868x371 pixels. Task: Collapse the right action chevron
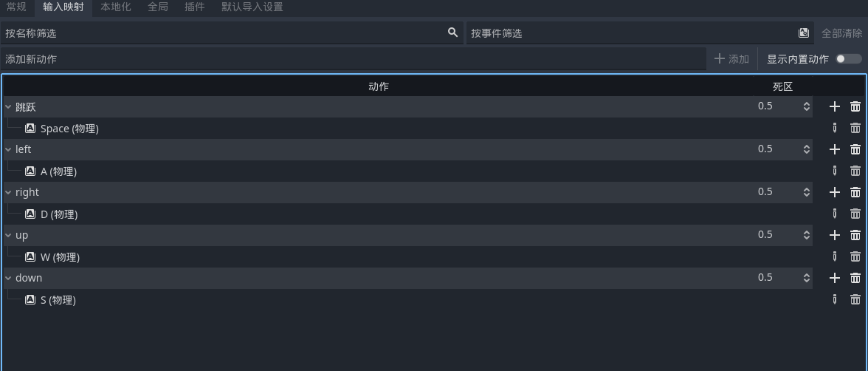point(8,192)
